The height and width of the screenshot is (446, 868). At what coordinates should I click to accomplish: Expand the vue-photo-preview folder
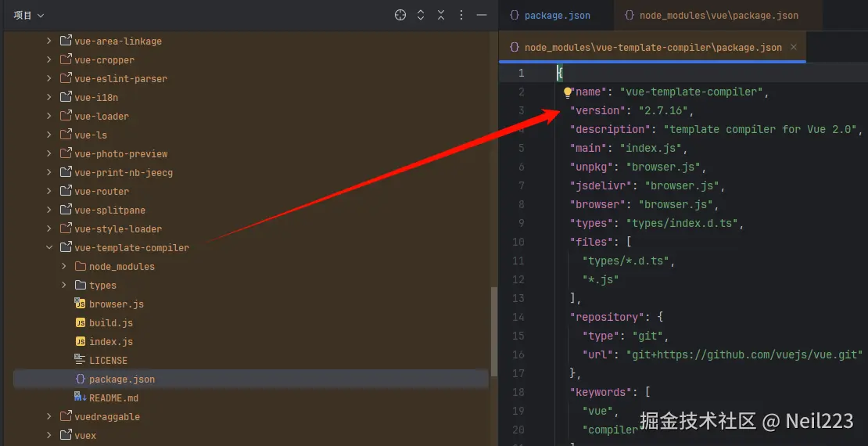click(48, 153)
